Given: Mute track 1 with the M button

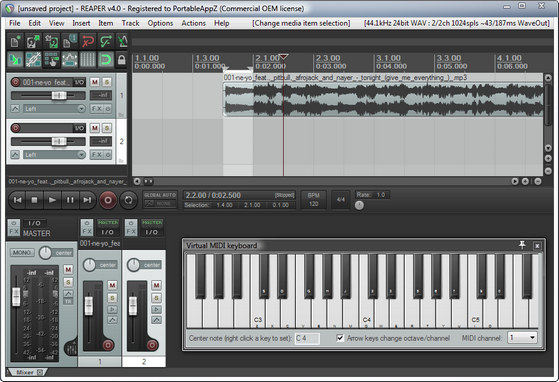Looking at the screenshot, I should (94, 82).
